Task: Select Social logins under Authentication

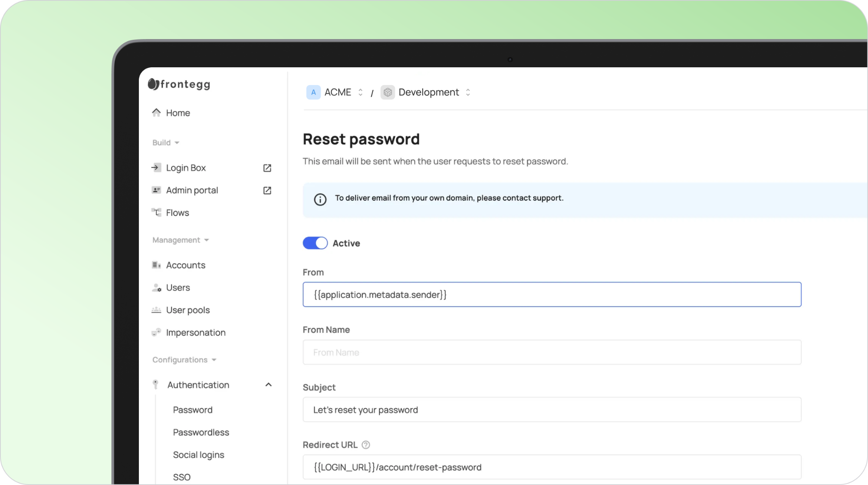Action: click(x=198, y=455)
